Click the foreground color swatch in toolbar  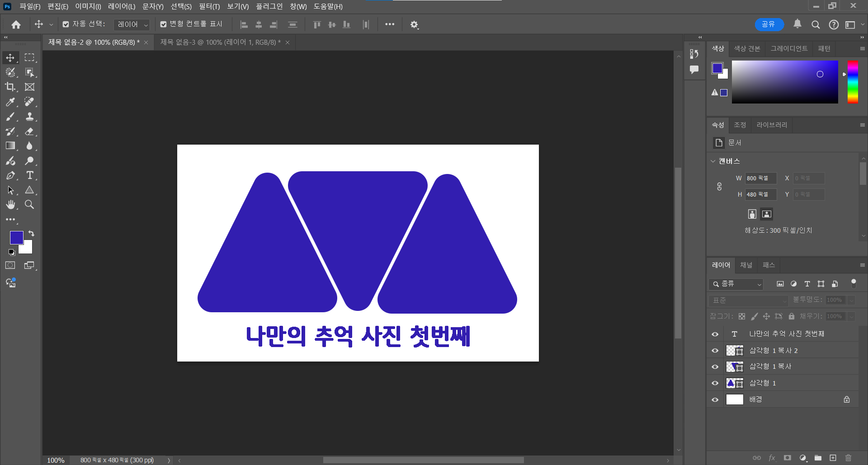point(17,238)
